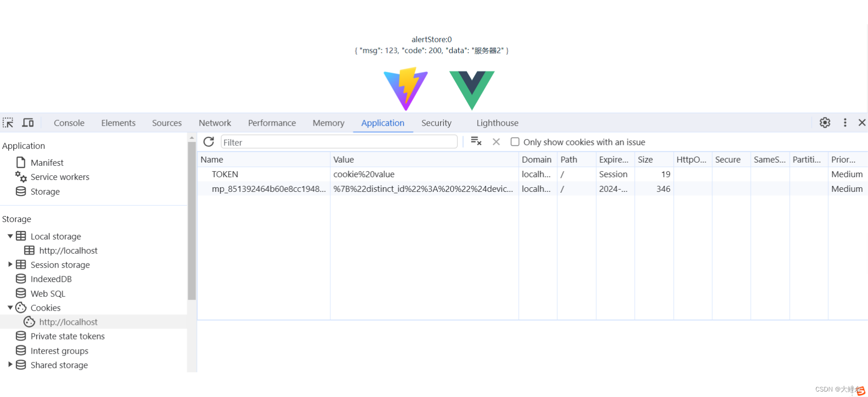Click the Vite logo on the page
The image size is (868, 397).
(405, 89)
